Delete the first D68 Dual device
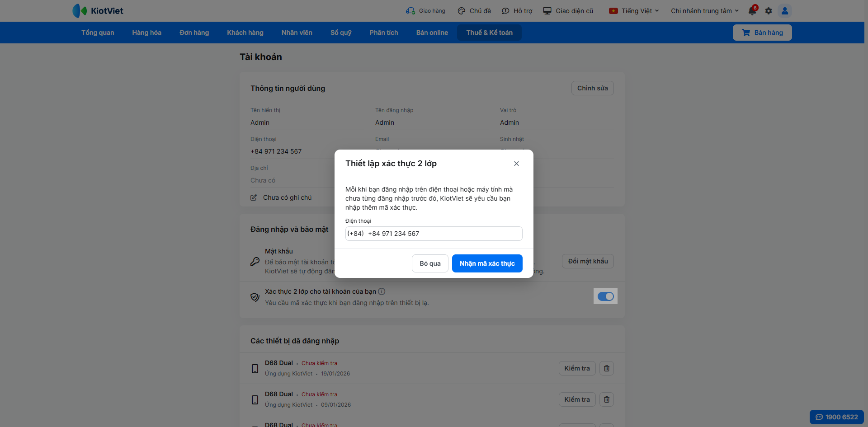Viewport: 868px width, 427px height. click(x=607, y=368)
